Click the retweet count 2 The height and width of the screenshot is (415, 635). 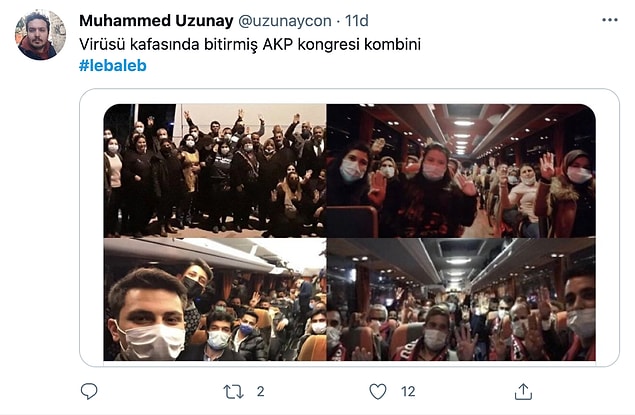click(260, 392)
